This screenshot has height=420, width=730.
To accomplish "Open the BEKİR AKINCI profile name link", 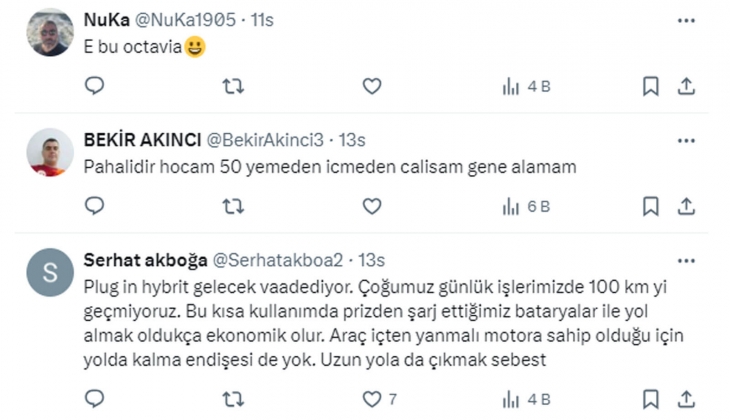I will coord(142,138).
